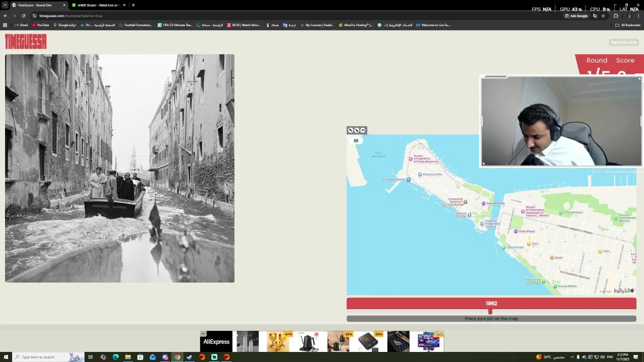This screenshot has height=362, width=644.
Task: Click the translate page icon
Action: coord(595,16)
